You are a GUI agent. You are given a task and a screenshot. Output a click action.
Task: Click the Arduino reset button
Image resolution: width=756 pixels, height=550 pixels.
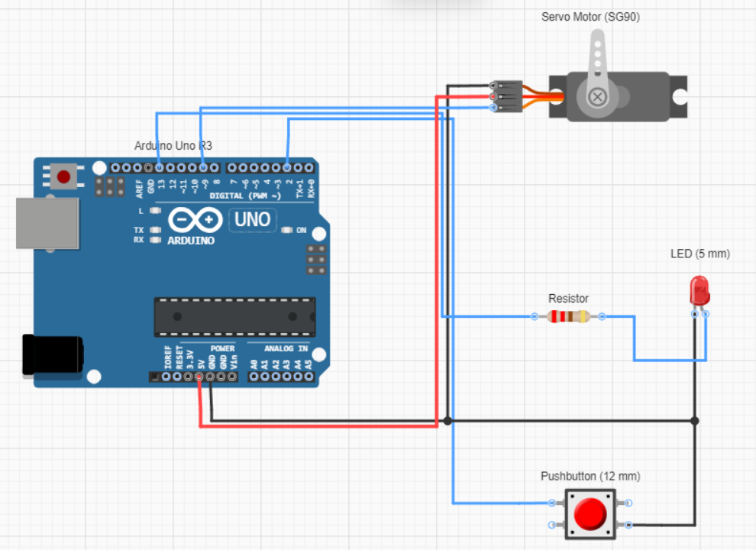pos(63,176)
